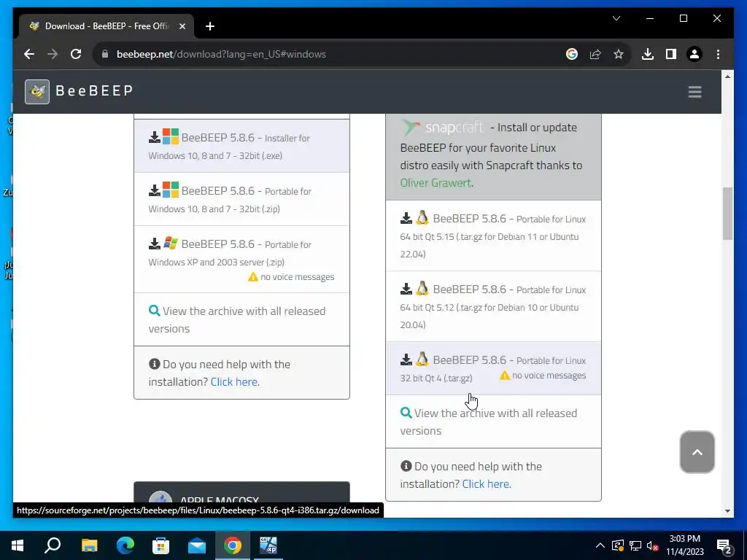The image size is (747, 560).
Task: Click the vertical scrollbar thumb
Action: (727, 214)
